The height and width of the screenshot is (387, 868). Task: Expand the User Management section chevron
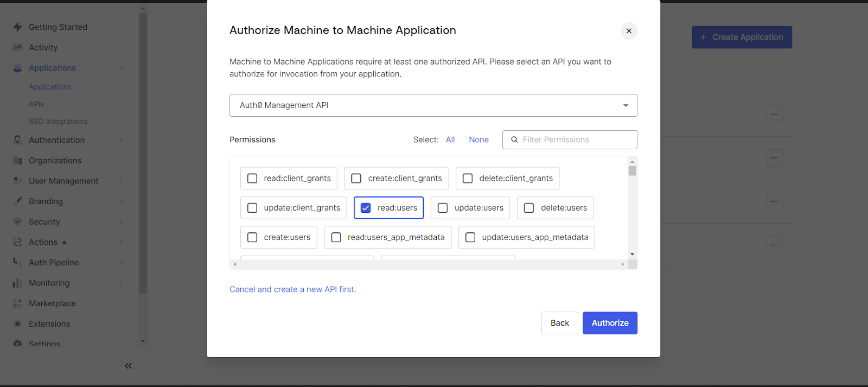click(121, 181)
